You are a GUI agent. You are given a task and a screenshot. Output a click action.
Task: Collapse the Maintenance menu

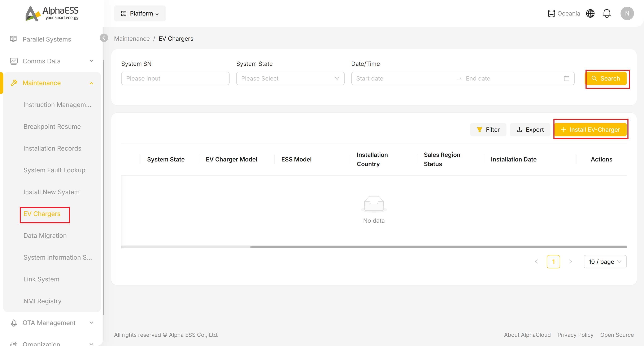pyautogui.click(x=52, y=83)
